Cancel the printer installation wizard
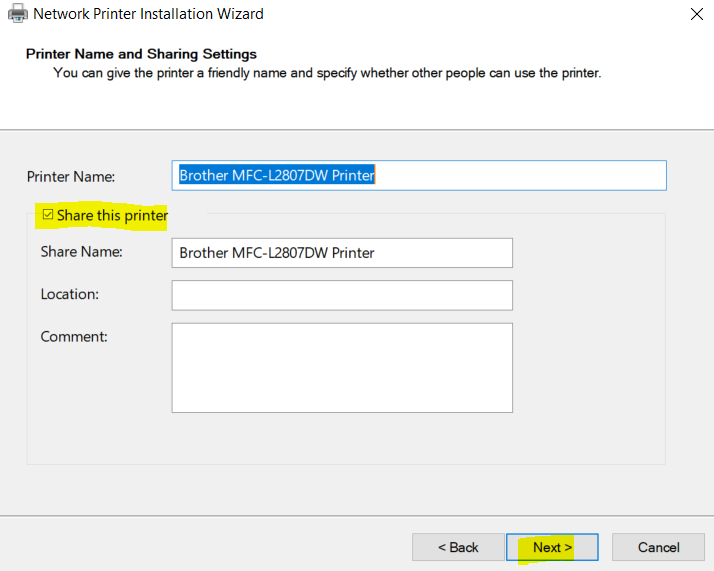 point(658,547)
